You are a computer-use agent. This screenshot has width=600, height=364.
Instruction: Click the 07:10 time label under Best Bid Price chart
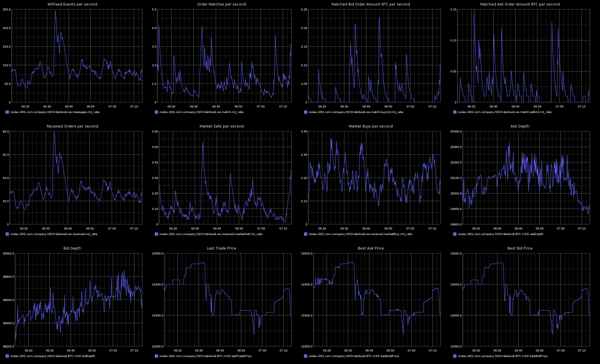tap(582, 351)
